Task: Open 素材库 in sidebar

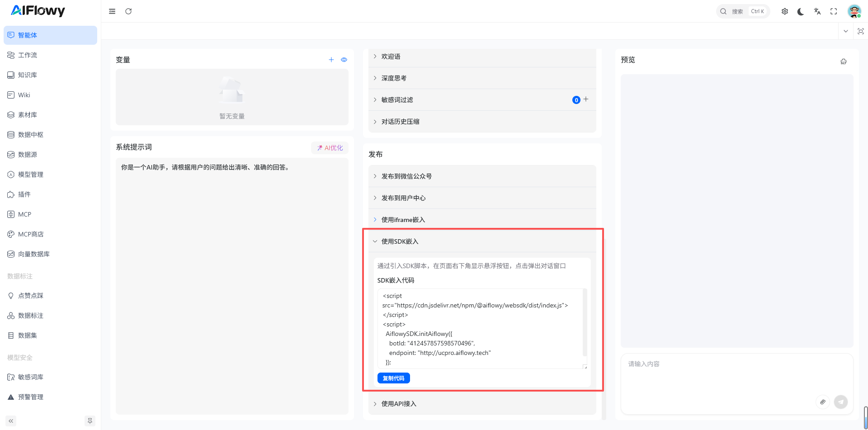Action: (50, 115)
